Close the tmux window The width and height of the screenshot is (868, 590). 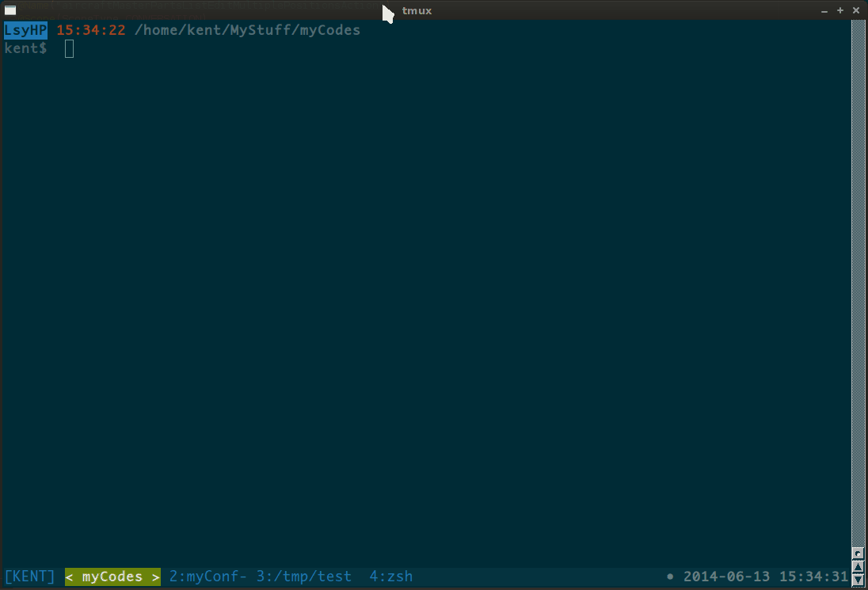(x=856, y=10)
